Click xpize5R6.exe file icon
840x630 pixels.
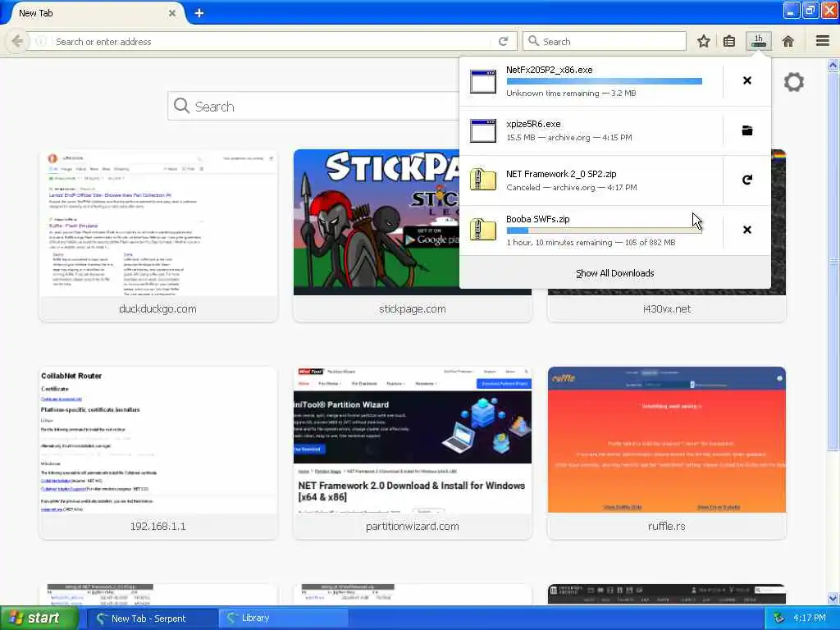coord(482,130)
